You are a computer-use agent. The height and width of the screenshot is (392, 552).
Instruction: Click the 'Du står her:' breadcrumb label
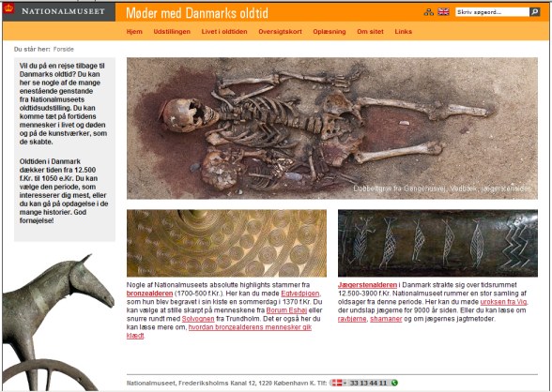pyautogui.click(x=32, y=49)
